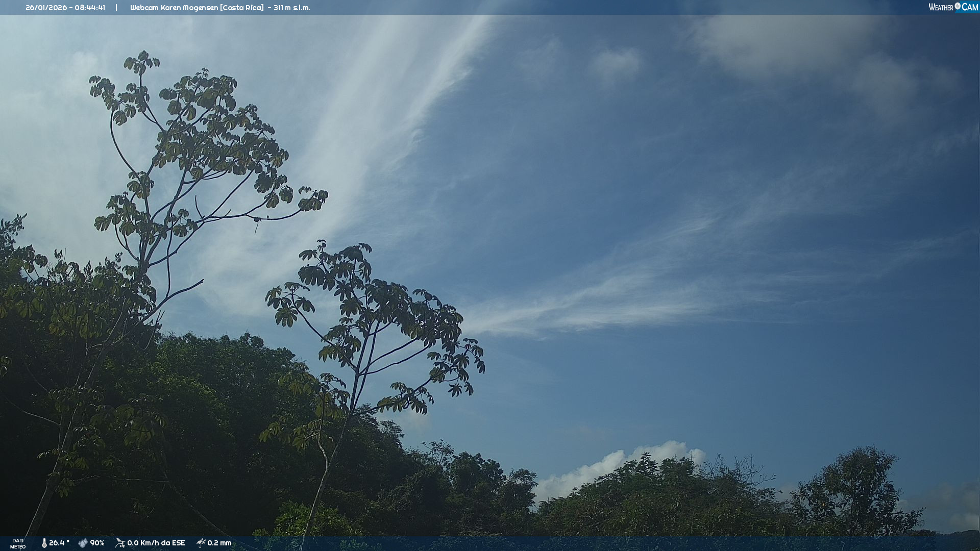
Task: Click the WeatherCam logo
Action: (953, 7)
